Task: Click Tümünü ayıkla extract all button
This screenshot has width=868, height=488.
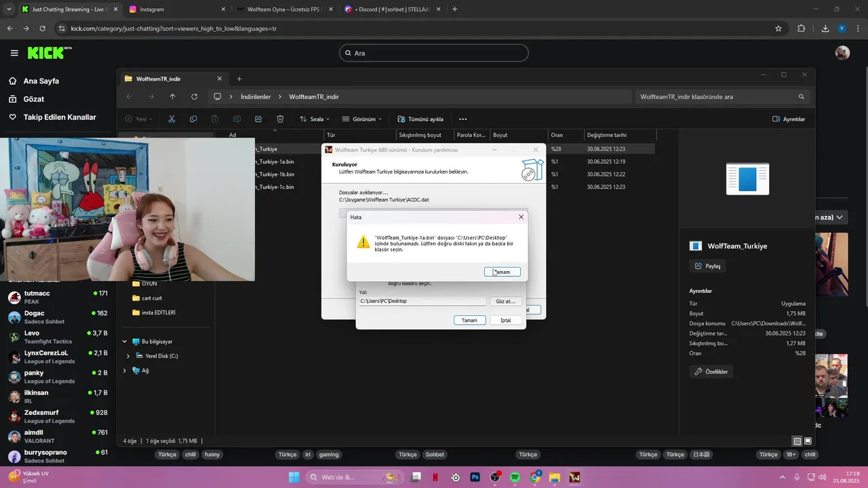Action: click(420, 119)
